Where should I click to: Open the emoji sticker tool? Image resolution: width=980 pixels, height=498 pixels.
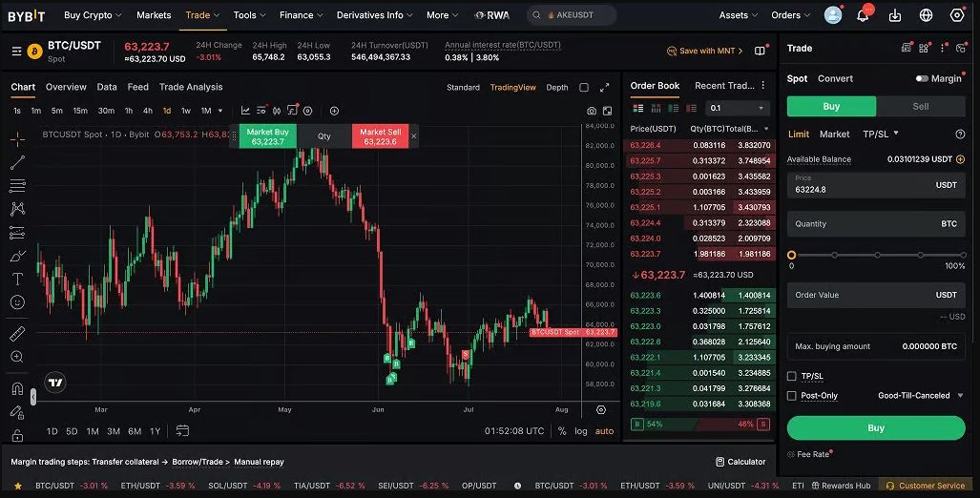(x=17, y=302)
